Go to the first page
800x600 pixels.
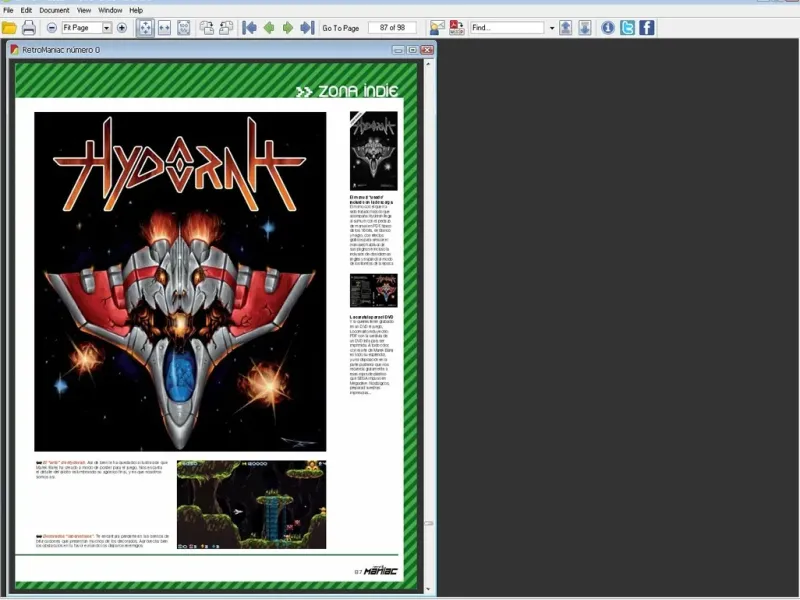tap(249, 28)
